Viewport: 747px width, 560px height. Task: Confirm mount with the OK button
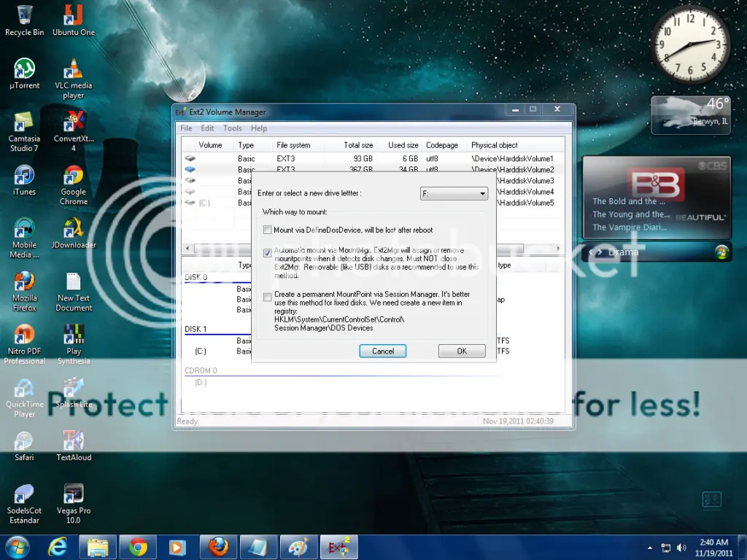click(462, 351)
